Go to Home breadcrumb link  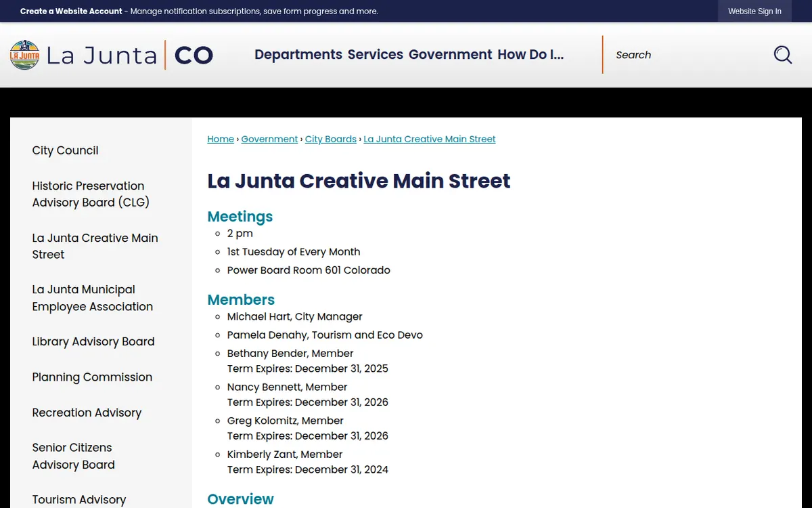click(x=221, y=139)
